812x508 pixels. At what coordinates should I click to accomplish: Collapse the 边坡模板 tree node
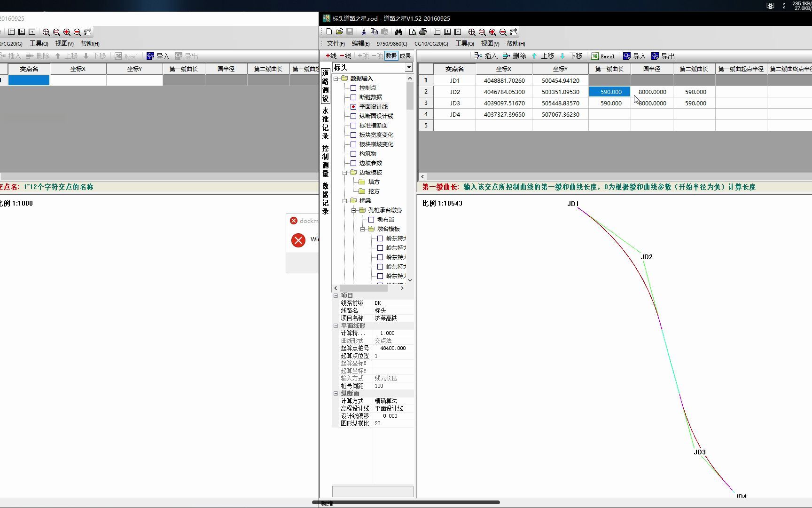coord(345,173)
